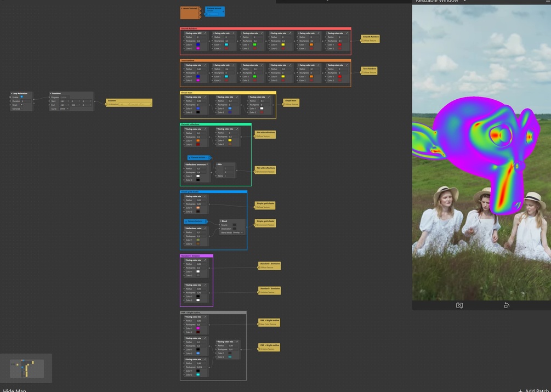Image resolution: width=551 pixels, height=392 pixels.
Task: Edit the Reflections ammount Radius field
Action: [x=201, y=169]
